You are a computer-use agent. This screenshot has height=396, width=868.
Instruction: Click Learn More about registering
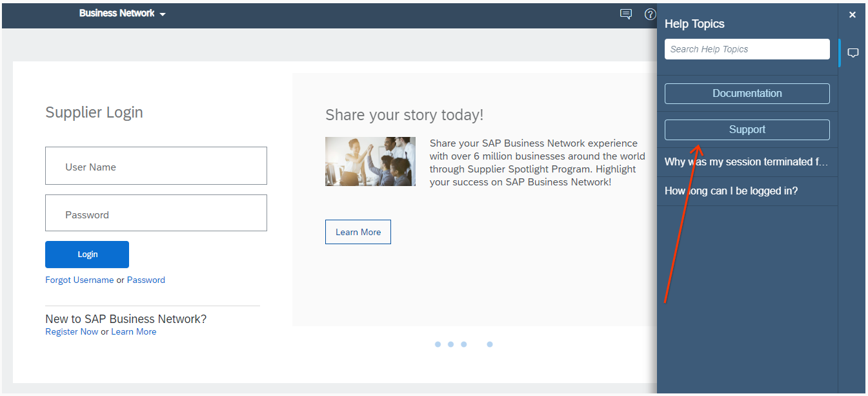coord(134,331)
